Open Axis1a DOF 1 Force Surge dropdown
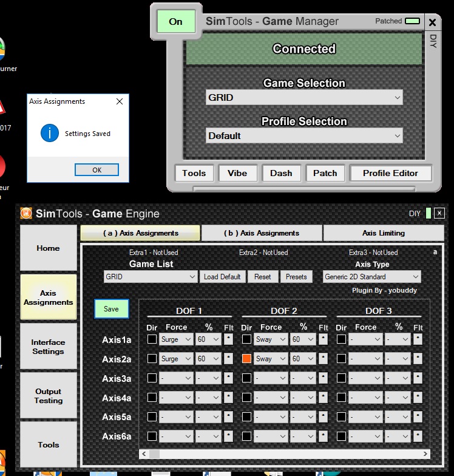454x476 pixels. coord(176,339)
